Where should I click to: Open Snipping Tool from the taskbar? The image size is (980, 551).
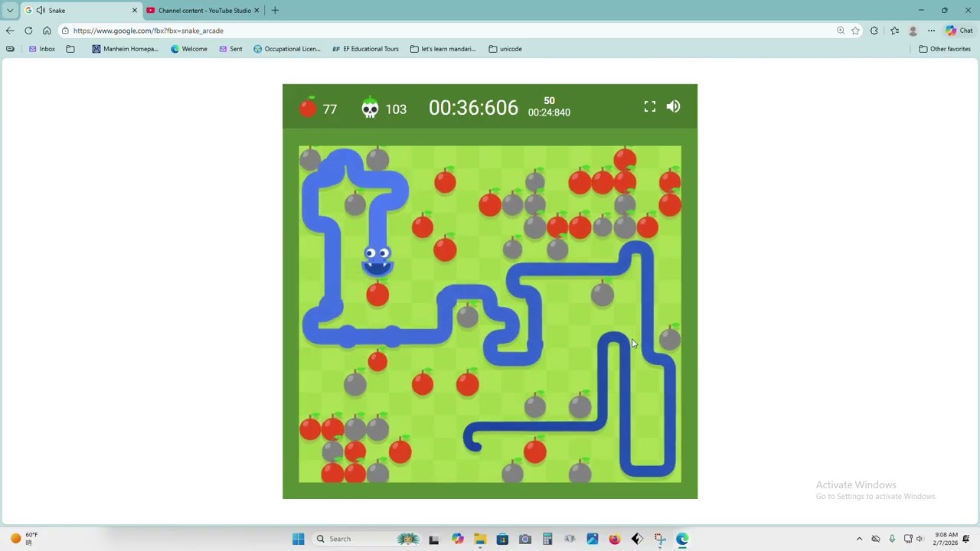(x=660, y=539)
